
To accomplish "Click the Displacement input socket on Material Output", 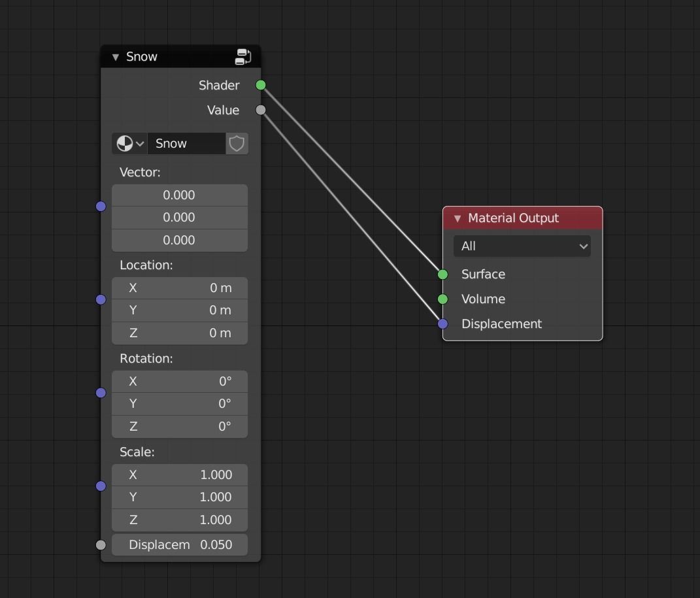I will click(x=442, y=324).
